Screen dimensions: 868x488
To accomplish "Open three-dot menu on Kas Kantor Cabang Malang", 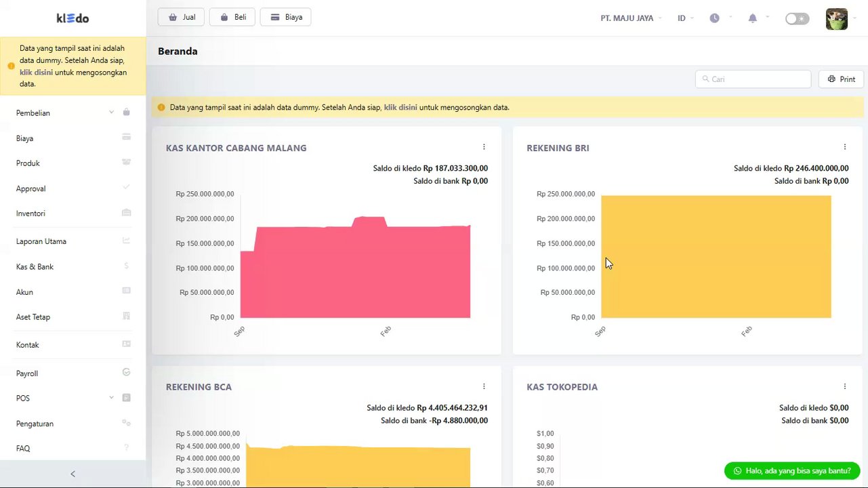I will (x=484, y=147).
